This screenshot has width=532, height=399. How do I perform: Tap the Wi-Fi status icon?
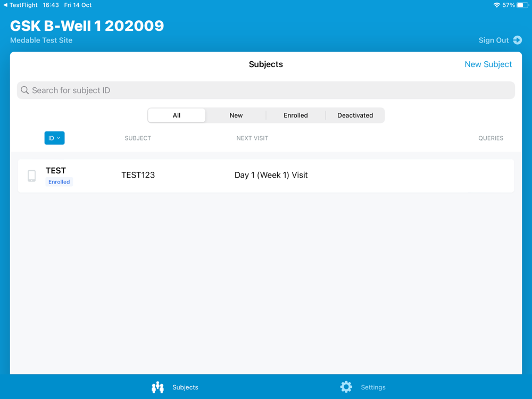(x=497, y=5)
